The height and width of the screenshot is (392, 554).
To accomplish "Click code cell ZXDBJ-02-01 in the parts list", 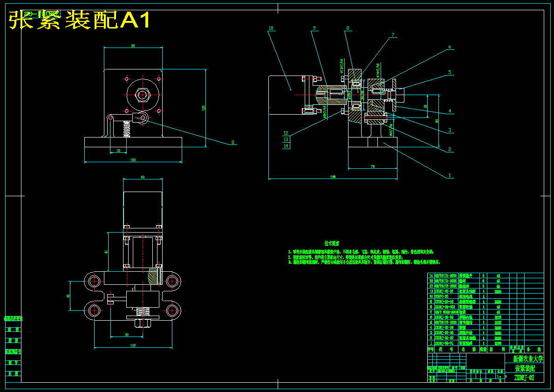I will (444, 343).
